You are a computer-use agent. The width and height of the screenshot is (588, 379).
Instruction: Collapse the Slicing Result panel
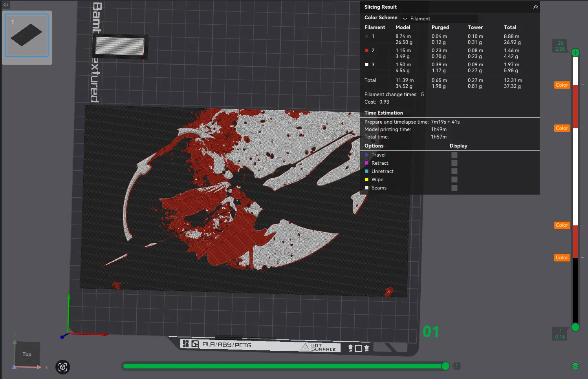[535, 7]
